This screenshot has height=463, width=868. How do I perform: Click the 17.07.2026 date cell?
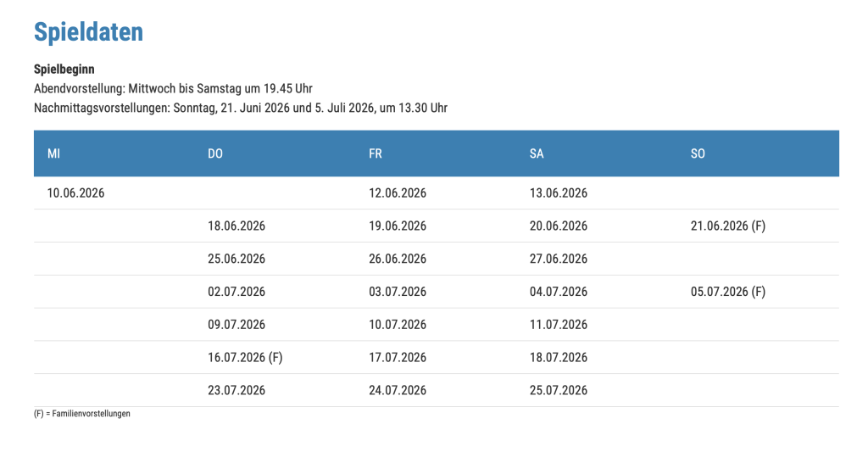pyautogui.click(x=398, y=357)
